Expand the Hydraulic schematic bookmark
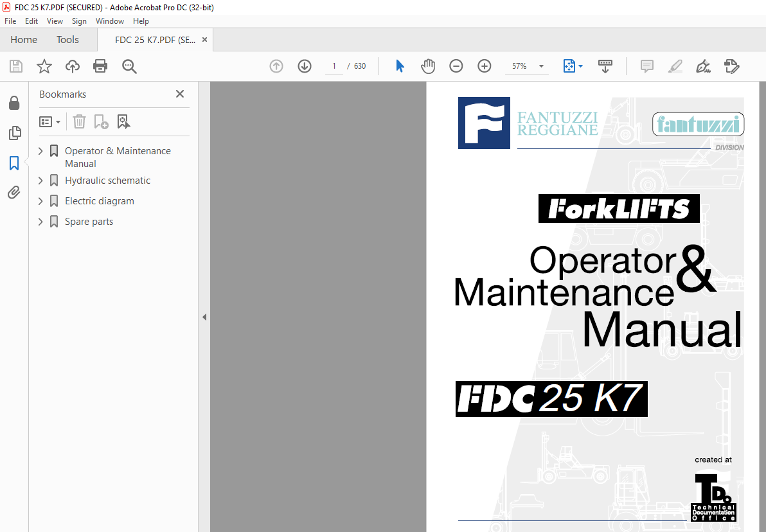This screenshot has height=532, width=766. (x=40, y=181)
